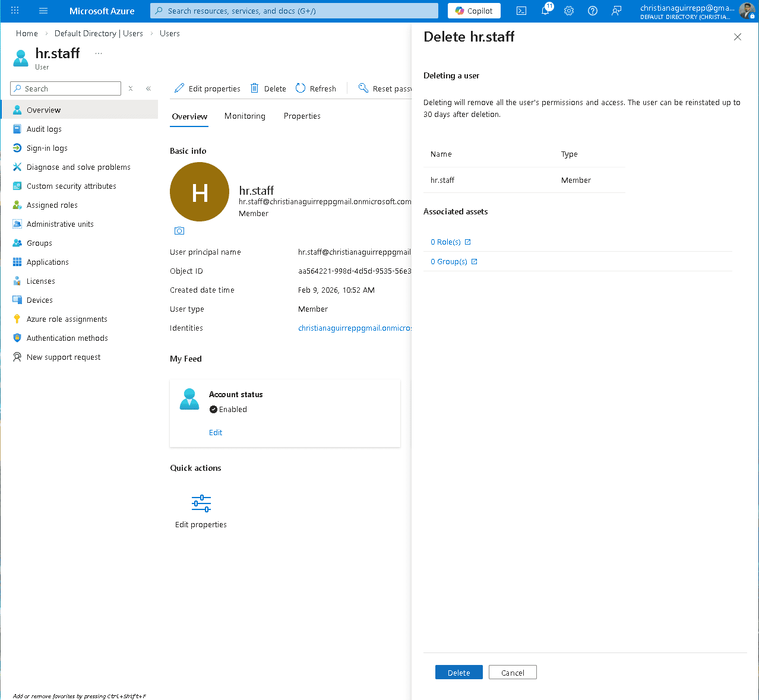Click the sidebar search field

tap(65, 88)
